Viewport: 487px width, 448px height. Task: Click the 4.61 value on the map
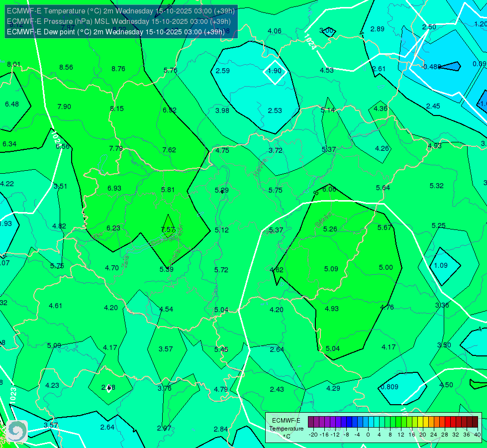click(56, 306)
